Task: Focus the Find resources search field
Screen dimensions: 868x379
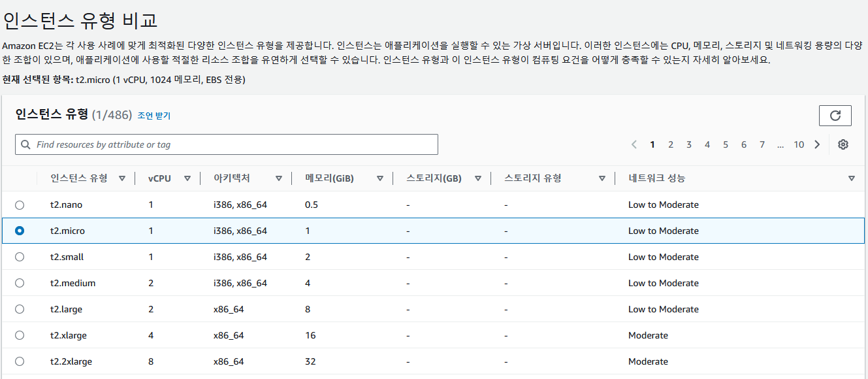Action: click(226, 144)
